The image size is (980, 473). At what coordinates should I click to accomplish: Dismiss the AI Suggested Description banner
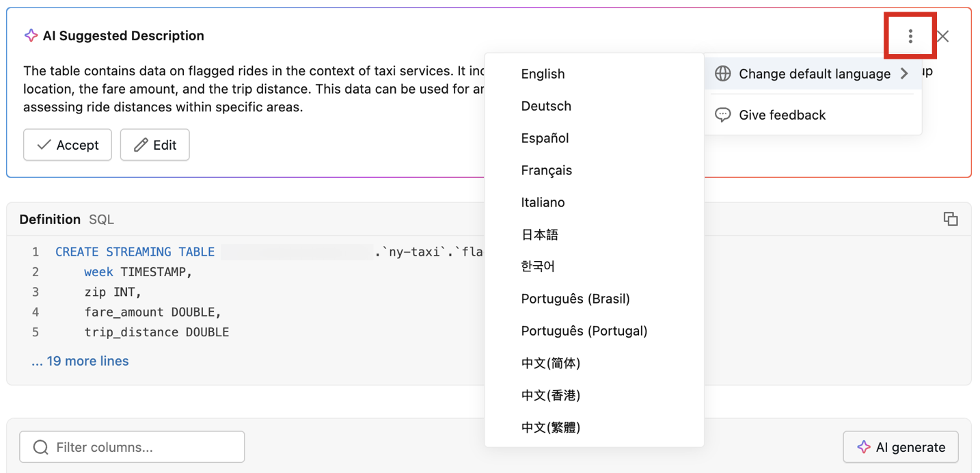tap(942, 36)
